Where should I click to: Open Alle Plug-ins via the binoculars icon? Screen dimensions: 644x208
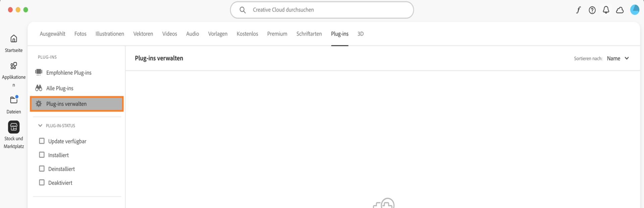[x=39, y=88]
